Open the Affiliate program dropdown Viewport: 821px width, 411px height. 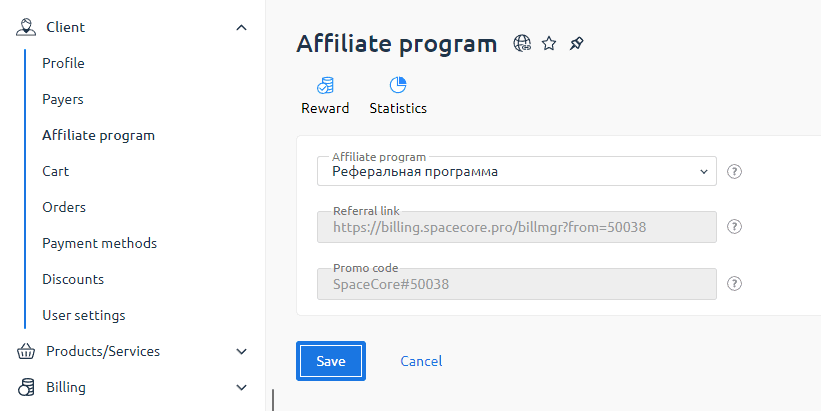pyautogui.click(x=516, y=171)
